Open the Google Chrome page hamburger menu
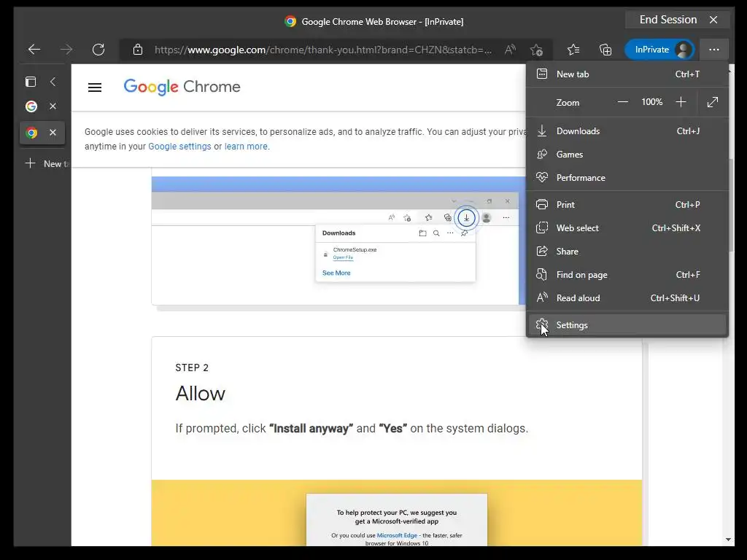This screenshot has height=560, width=747. [x=95, y=87]
